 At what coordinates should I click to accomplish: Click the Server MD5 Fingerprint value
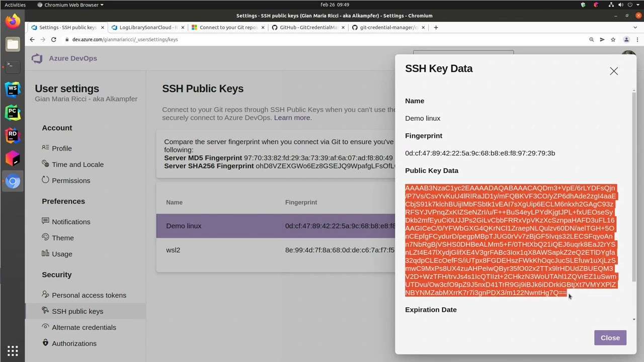318,158
